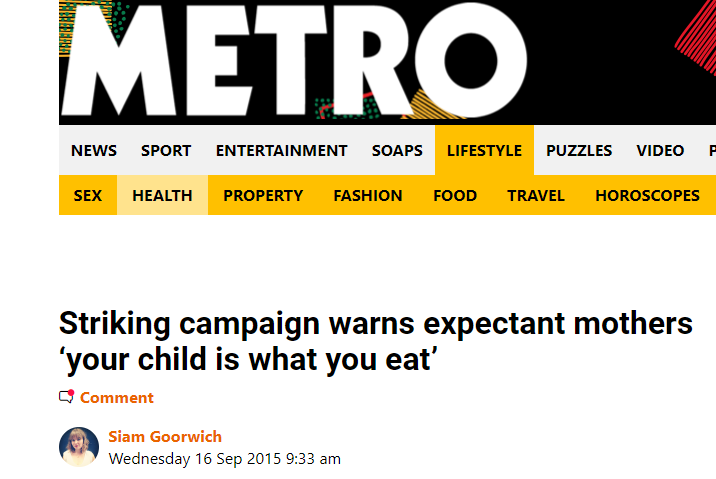This screenshot has width=716, height=479.
Task: Open author Siam Goorwich's profile link
Action: (x=165, y=437)
